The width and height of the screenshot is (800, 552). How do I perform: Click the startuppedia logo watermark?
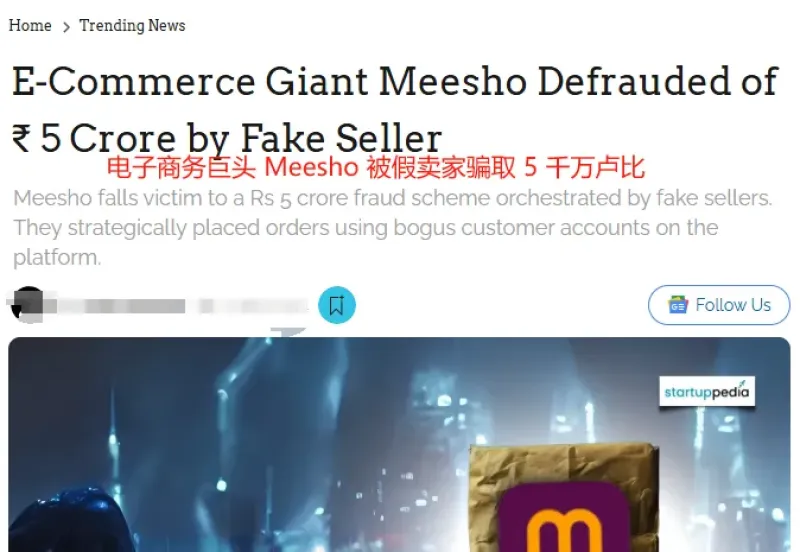(707, 391)
